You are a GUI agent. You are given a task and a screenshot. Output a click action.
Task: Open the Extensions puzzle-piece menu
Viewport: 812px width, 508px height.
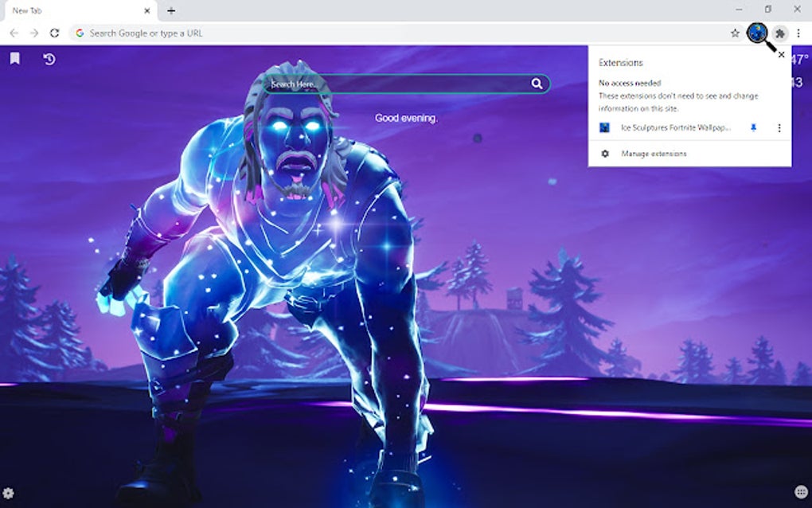pyautogui.click(x=780, y=33)
